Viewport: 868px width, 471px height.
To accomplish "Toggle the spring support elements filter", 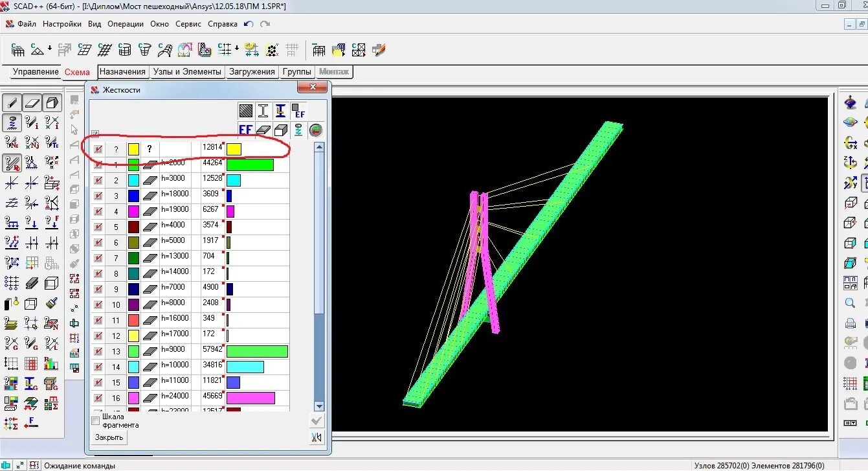I will (12, 122).
